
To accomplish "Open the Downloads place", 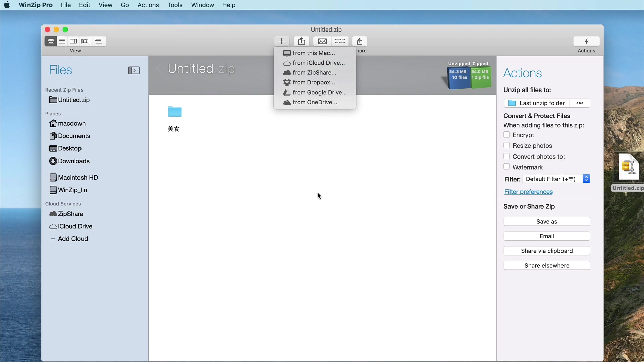I will 69,161.
